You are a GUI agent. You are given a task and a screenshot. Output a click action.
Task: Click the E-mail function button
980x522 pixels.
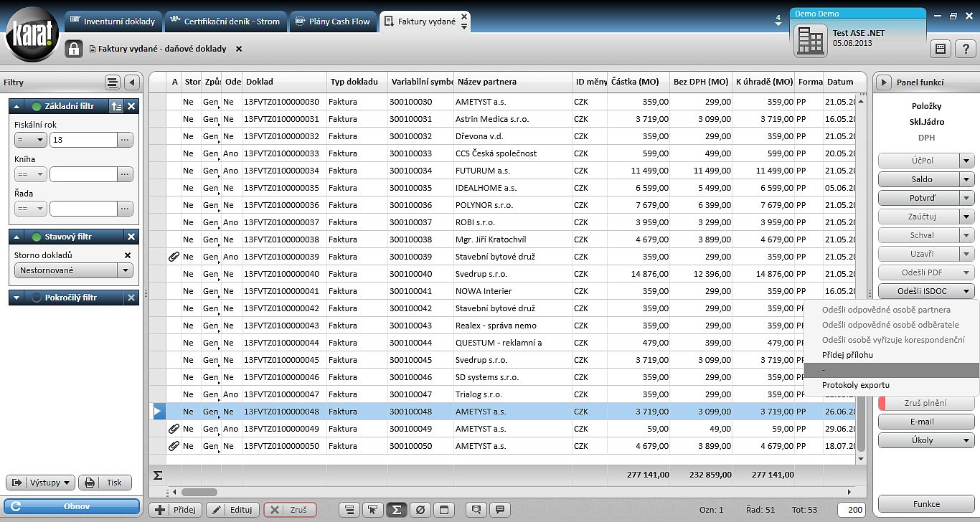point(926,422)
